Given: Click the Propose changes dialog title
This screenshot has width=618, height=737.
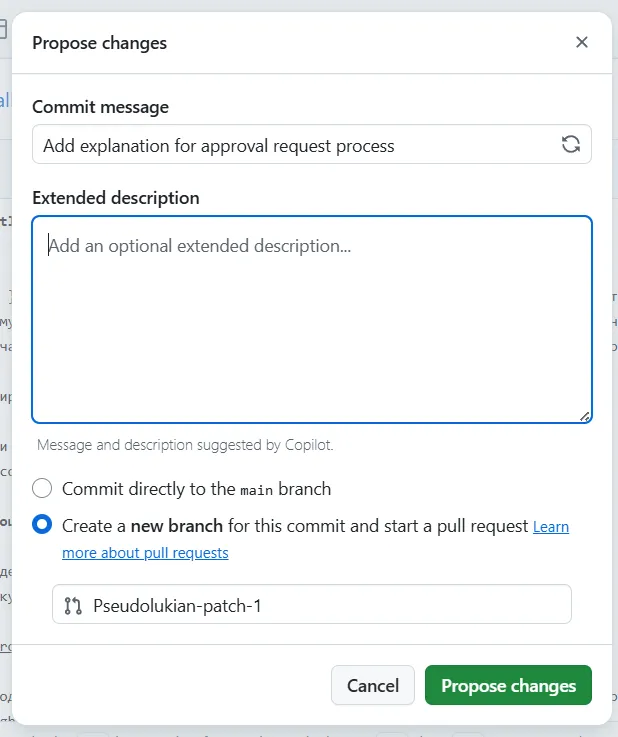Looking at the screenshot, I should coord(100,43).
